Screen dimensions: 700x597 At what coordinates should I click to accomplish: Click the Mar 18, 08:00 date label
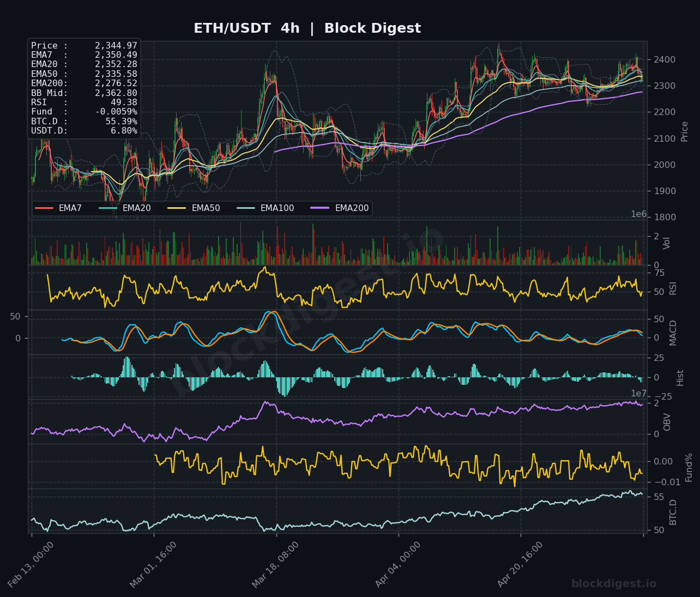[x=275, y=564]
